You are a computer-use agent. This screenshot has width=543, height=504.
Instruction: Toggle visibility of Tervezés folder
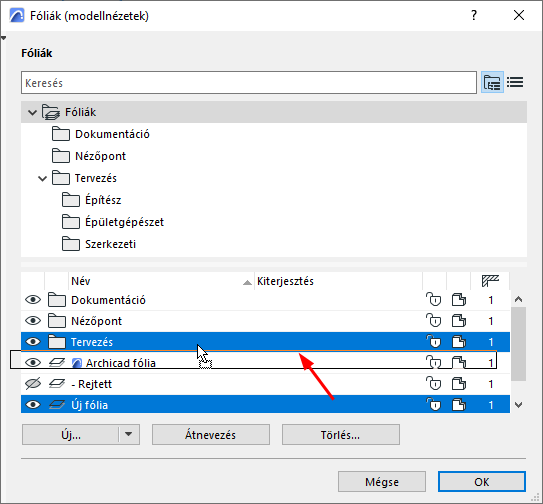pyautogui.click(x=33, y=342)
